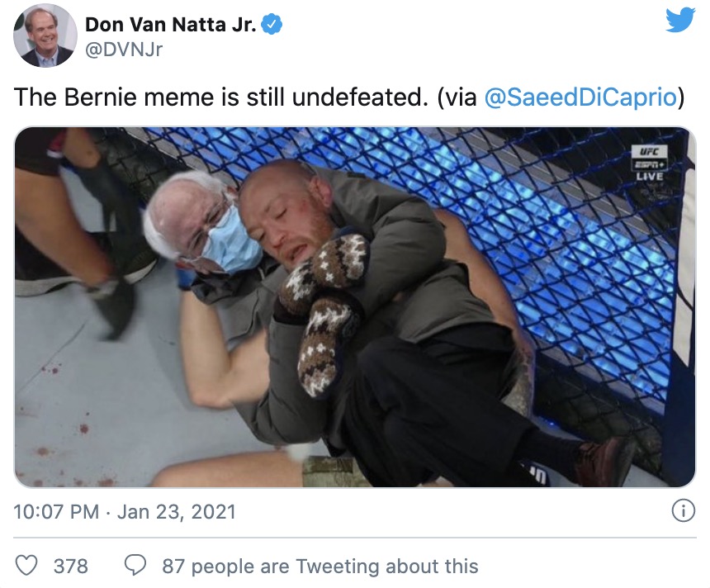
Task: Click the Twitter bird logo
Action: pos(680,21)
